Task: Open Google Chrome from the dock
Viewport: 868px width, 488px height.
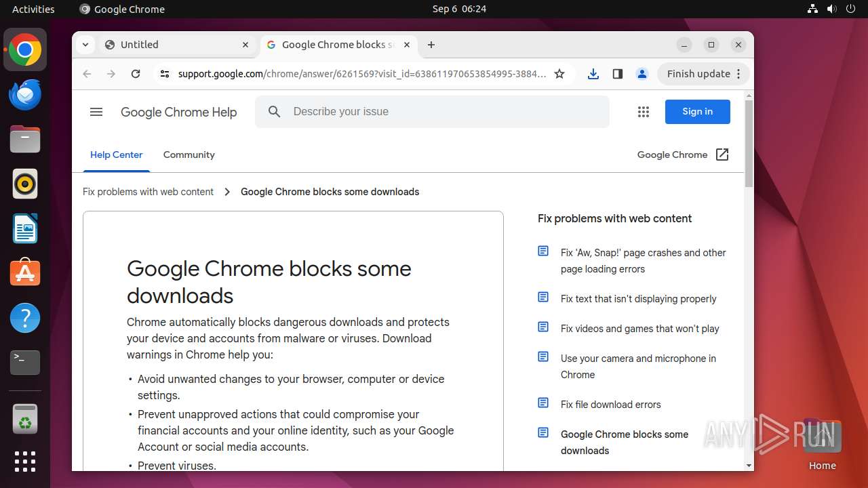Action: [x=25, y=50]
